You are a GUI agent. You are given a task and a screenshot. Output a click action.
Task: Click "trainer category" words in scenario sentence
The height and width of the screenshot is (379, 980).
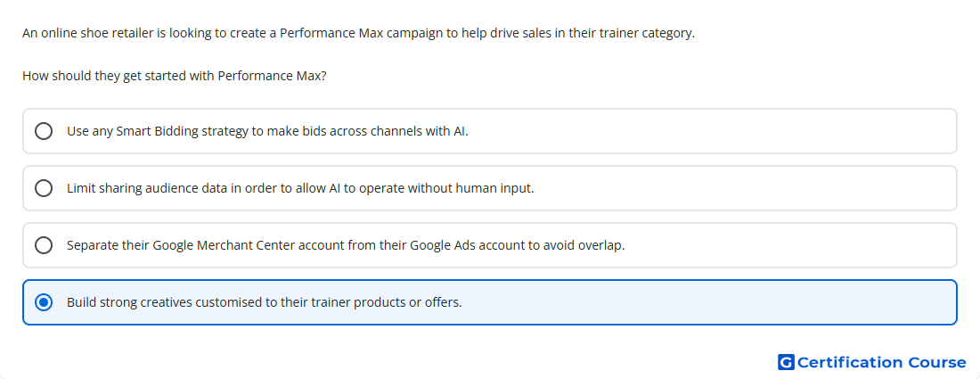tap(647, 33)
